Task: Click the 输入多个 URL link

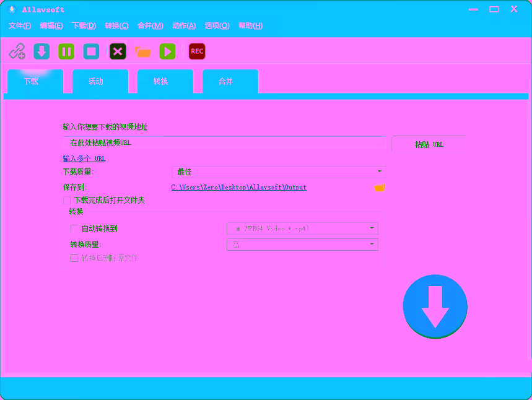Action: click(x=84, y=159)
